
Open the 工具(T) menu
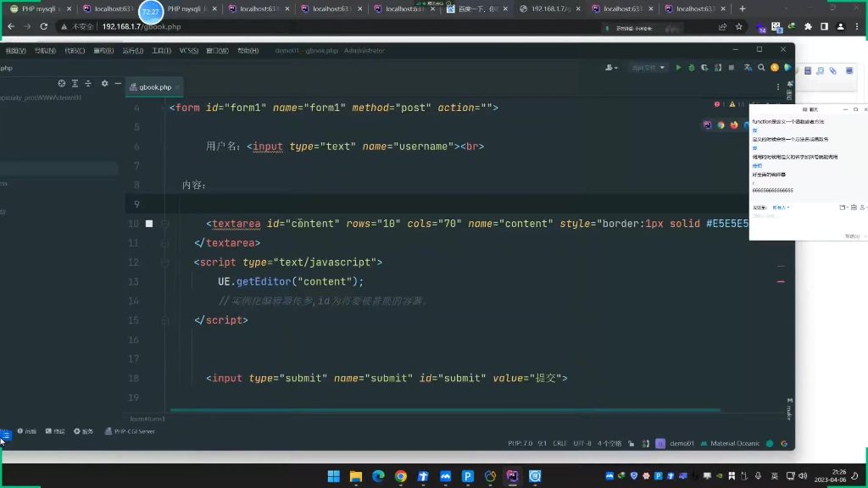click(x=161, y=50)
